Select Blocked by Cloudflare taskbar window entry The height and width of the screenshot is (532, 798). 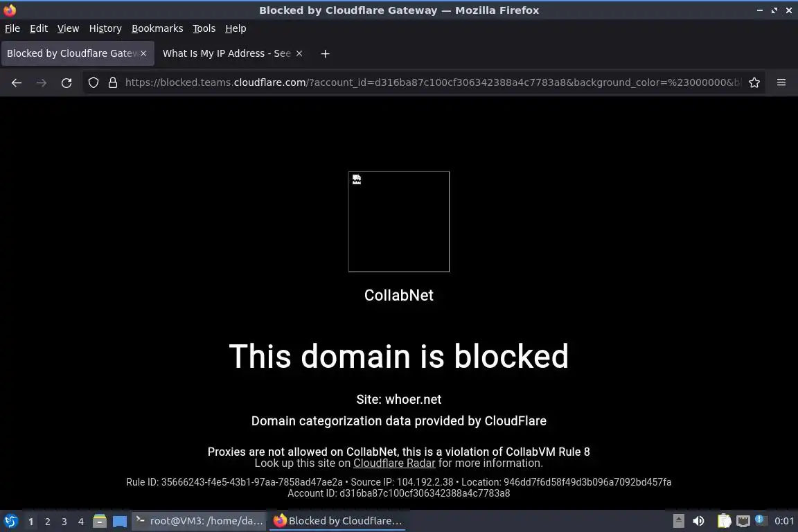337,521
